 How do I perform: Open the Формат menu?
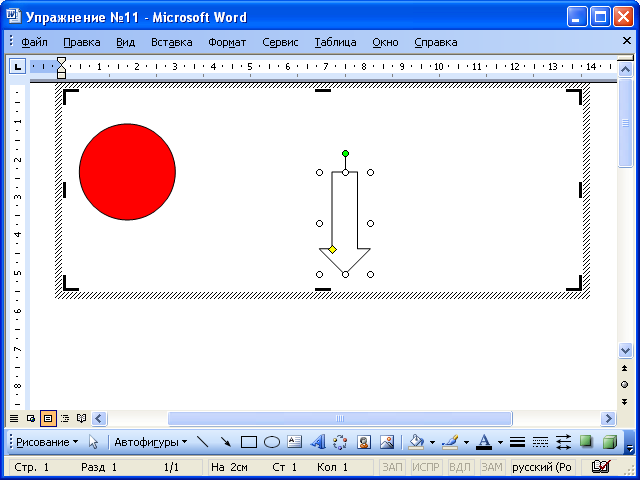pos(227,42)
